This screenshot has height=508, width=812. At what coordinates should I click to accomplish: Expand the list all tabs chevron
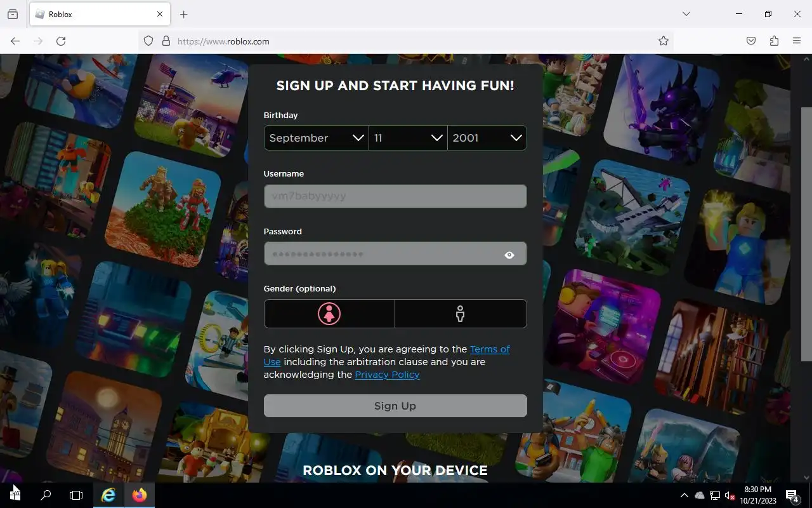[686, 14]
